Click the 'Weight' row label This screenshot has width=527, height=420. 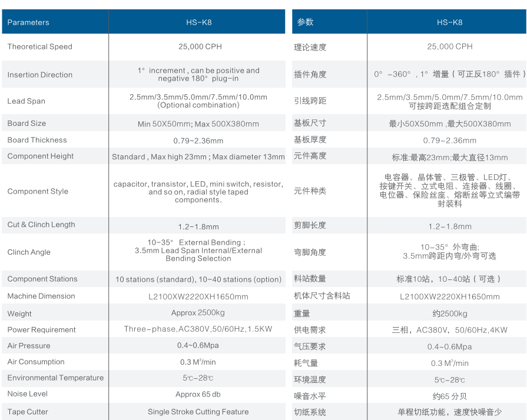(x=19, y=314)
